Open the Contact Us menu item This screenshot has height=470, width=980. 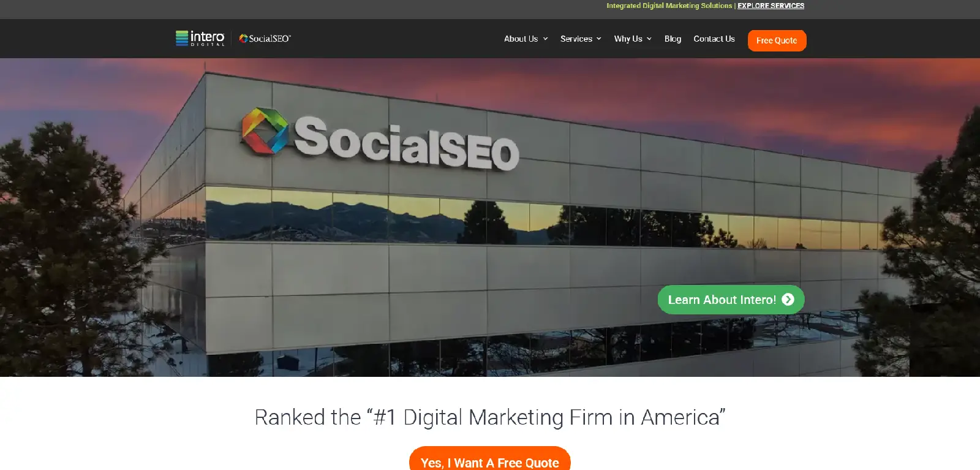click(x=714, y=39)
